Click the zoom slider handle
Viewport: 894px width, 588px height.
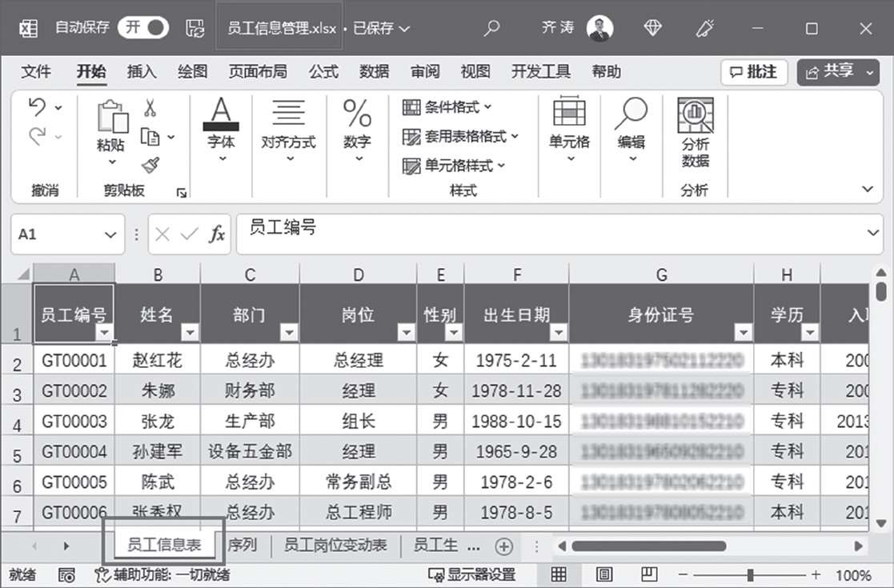click(751, 574)
